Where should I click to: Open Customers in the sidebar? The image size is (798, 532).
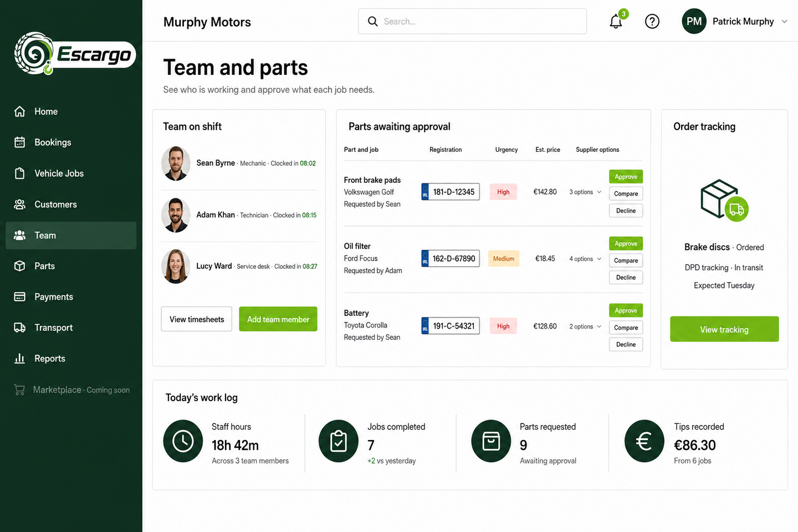point(71,204)
